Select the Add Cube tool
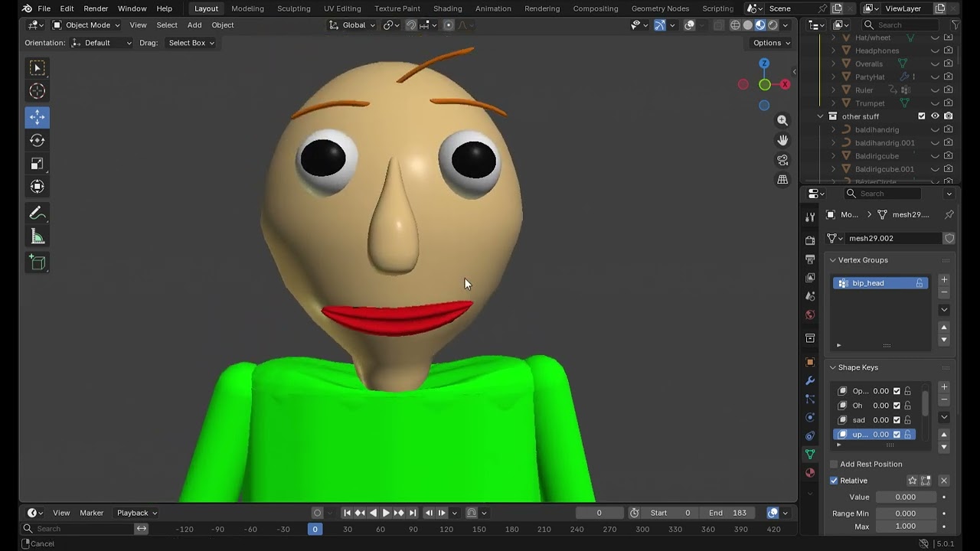 pos(38,262)
